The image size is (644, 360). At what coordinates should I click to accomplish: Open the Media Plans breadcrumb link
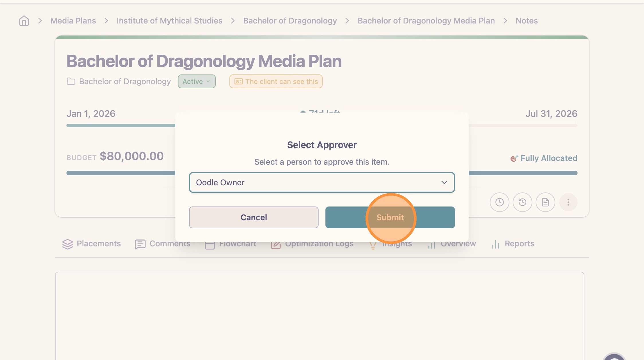73,21
